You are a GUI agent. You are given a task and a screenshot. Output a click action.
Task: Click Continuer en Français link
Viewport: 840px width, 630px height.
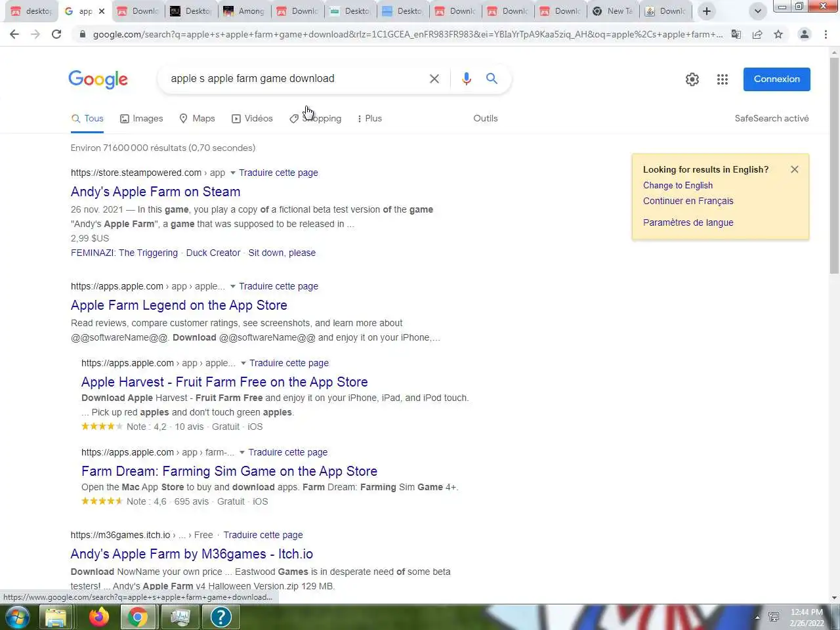click(688, 201)
